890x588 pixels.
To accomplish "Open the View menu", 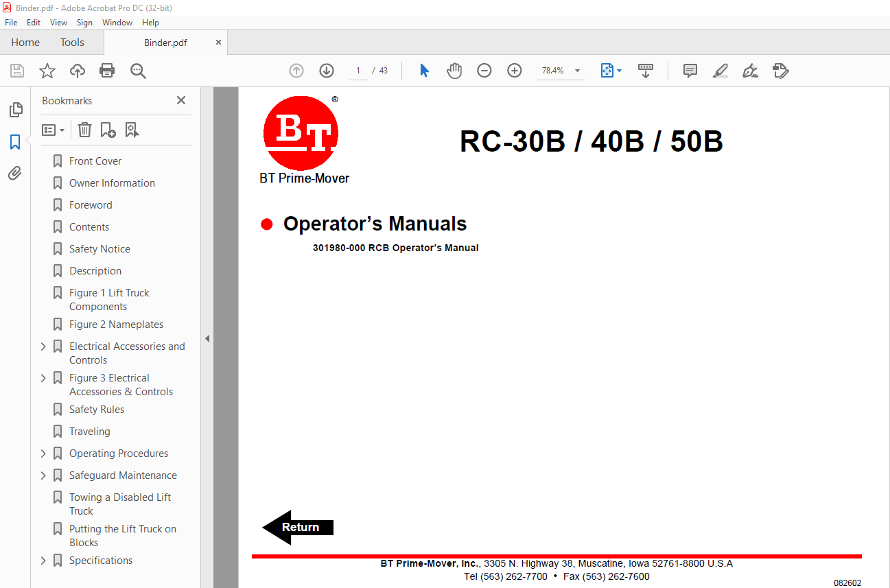I will click(x=59, y=23).
